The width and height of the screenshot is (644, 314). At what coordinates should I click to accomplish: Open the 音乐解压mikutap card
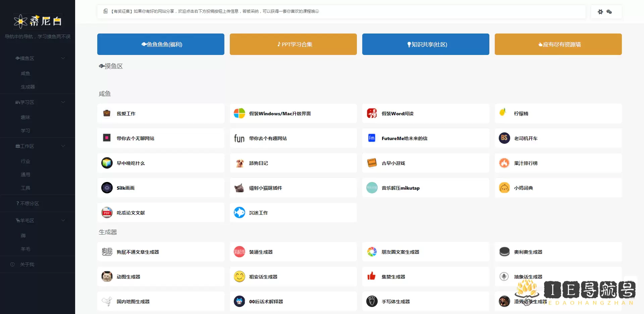tap(425, 188)
